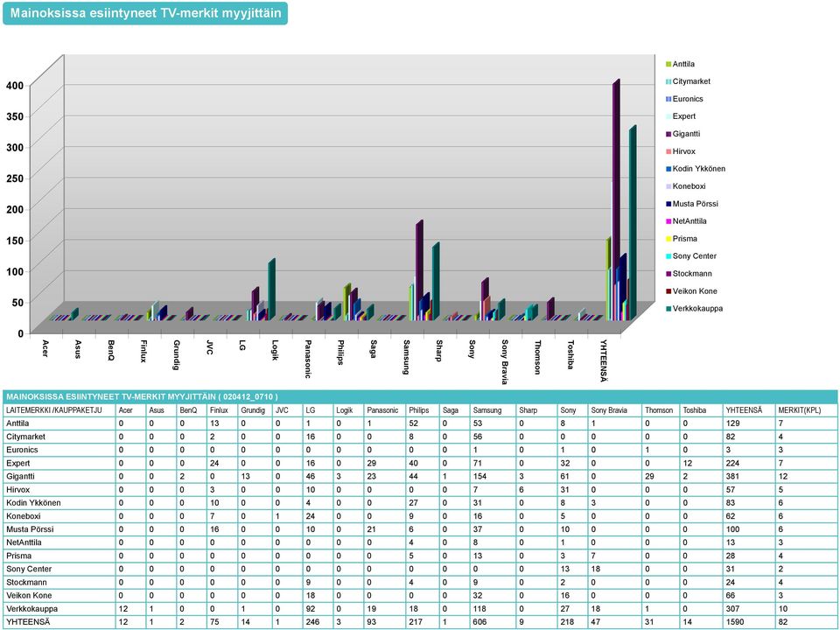Image resolution: width=840 pixels, height=630 pixels.
Task: Click Gigantti's total value 381
Action: 733,476
